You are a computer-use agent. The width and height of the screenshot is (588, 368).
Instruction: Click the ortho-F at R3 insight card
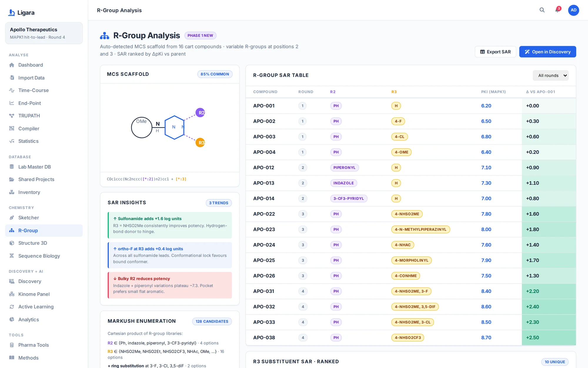(170, 255)
